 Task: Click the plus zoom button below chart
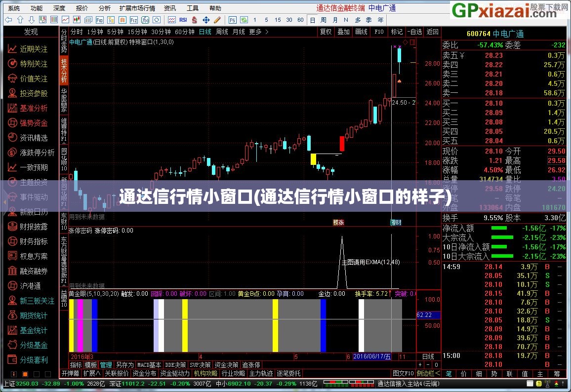420,365
